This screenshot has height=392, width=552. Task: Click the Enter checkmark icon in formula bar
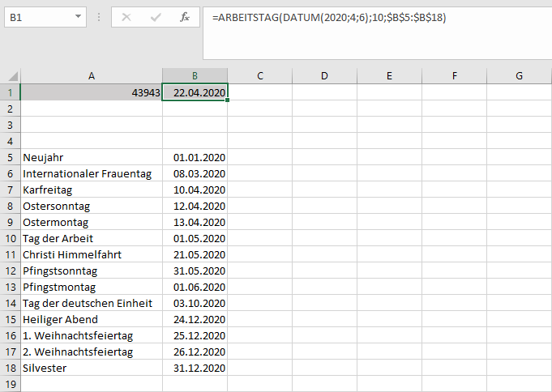point(156,17)
